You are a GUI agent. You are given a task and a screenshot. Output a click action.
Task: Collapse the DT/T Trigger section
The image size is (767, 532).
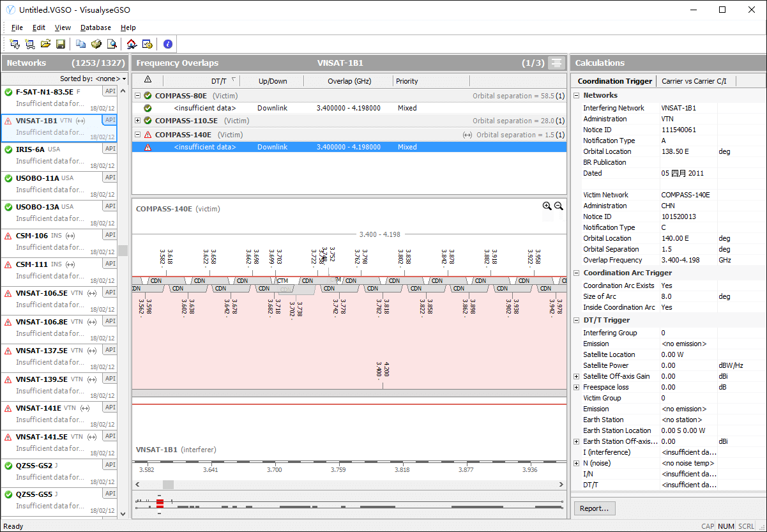[x=577, y=320]
